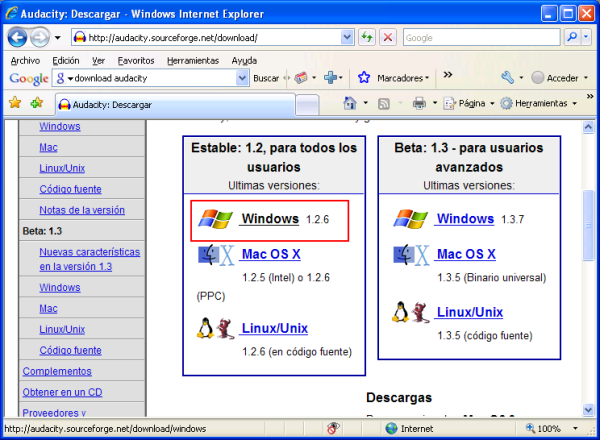Viewport: 600px width, 440px height.
Task: Open the Archivo menu
Action: (x=25, y=60)
